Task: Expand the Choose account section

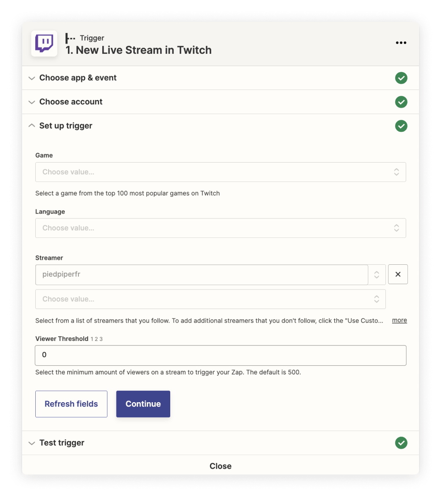Action: [x=220, y=102]
